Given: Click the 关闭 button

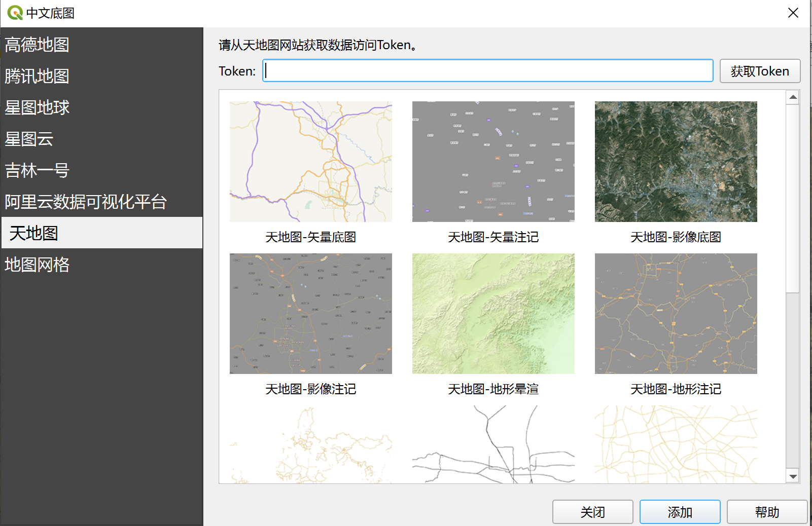Looking at the screenshot, I should pyautogui.click(x=593, y=512).
